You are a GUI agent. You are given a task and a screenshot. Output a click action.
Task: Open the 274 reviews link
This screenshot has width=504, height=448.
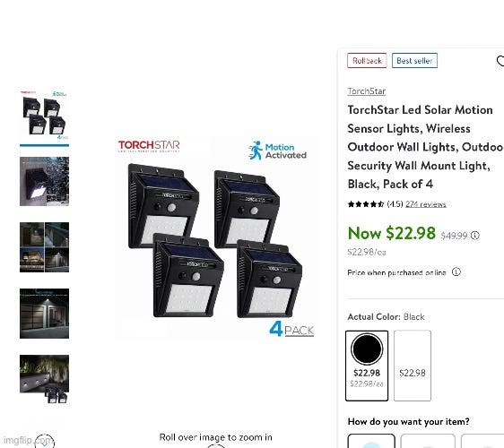[426, 204]
